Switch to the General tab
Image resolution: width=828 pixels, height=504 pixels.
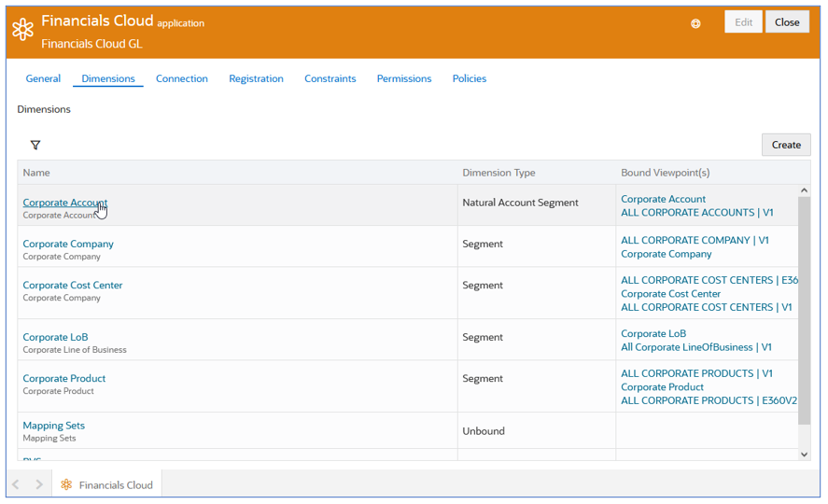coord(43,78)
